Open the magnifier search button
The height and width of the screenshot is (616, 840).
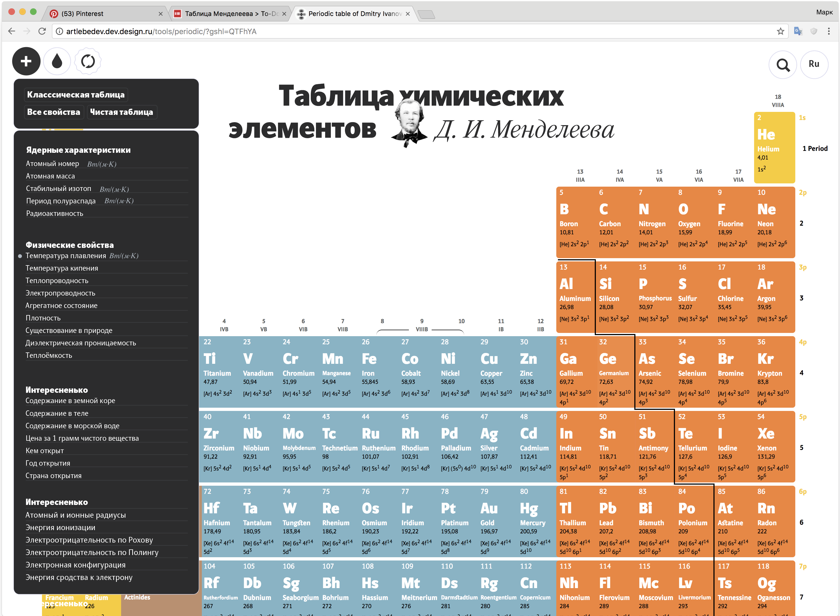point(783,65)
